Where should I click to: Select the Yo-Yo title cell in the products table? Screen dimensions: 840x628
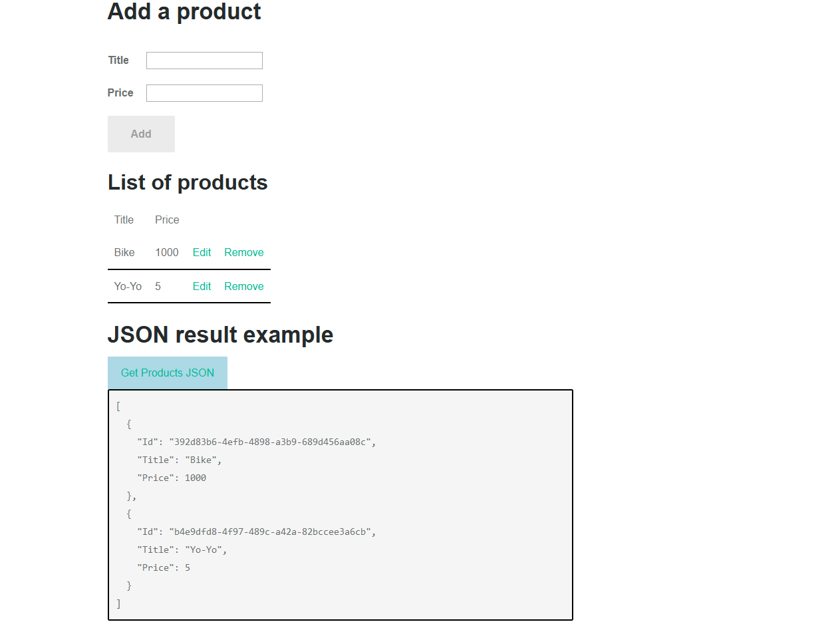click(128, 287)
